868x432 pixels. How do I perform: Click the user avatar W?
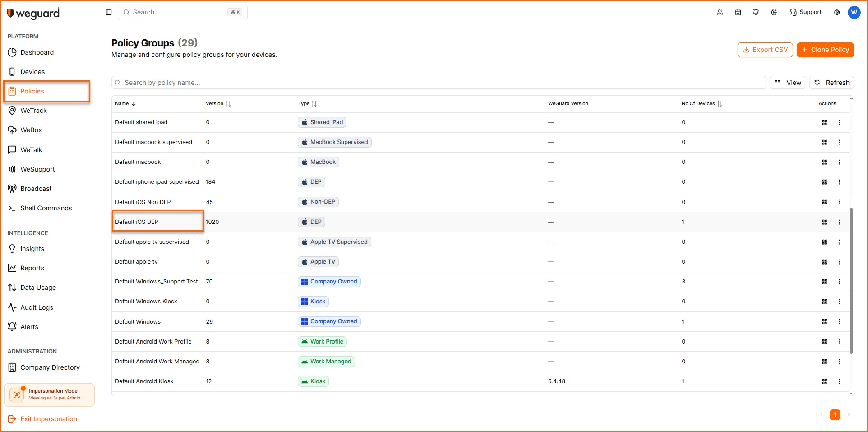coord(854,12)
